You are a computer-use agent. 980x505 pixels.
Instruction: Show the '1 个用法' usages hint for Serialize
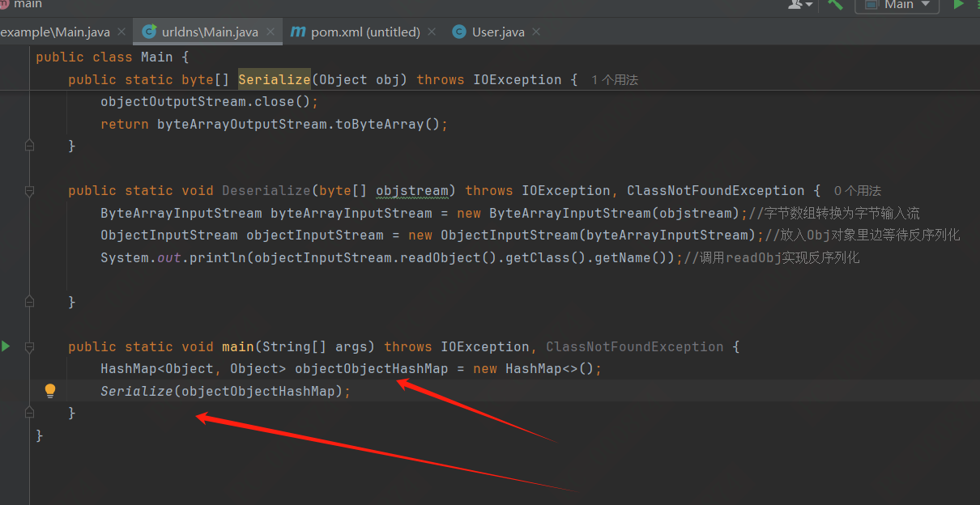[615, 80]
